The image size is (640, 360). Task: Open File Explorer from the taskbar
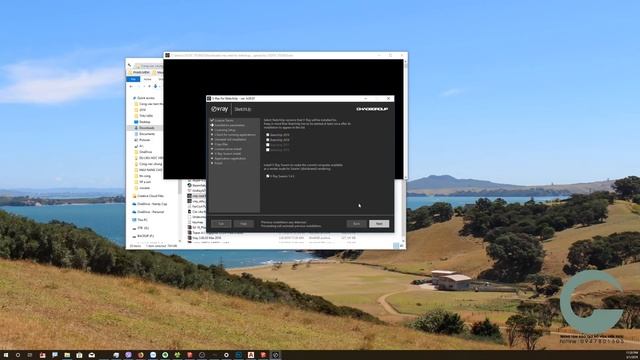67,355
